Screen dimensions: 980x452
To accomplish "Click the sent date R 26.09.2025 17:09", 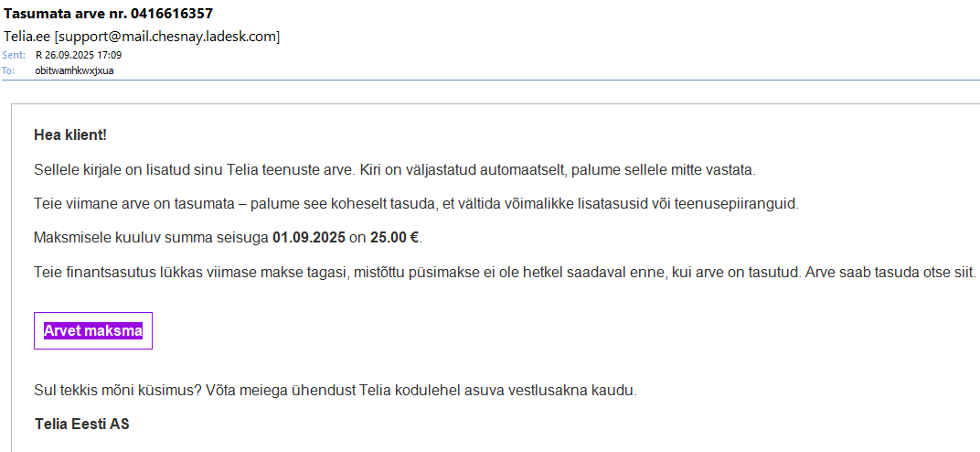I will (78, 55).
